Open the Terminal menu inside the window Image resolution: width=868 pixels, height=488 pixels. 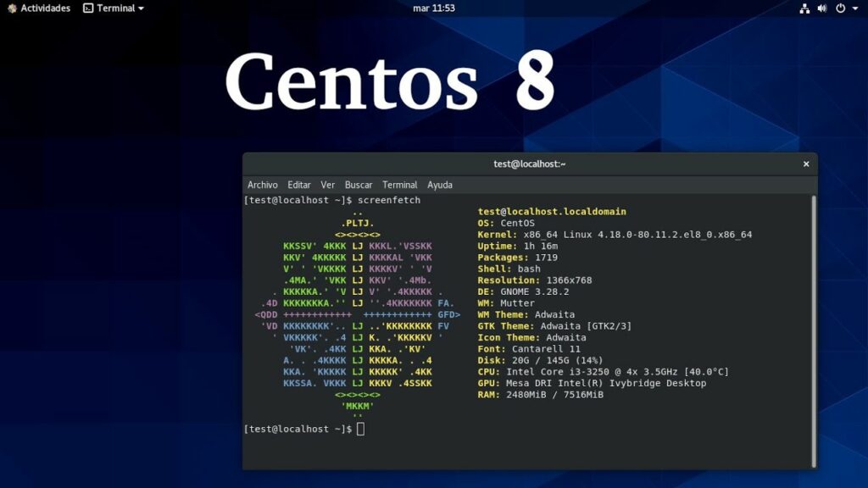point(399,185)
